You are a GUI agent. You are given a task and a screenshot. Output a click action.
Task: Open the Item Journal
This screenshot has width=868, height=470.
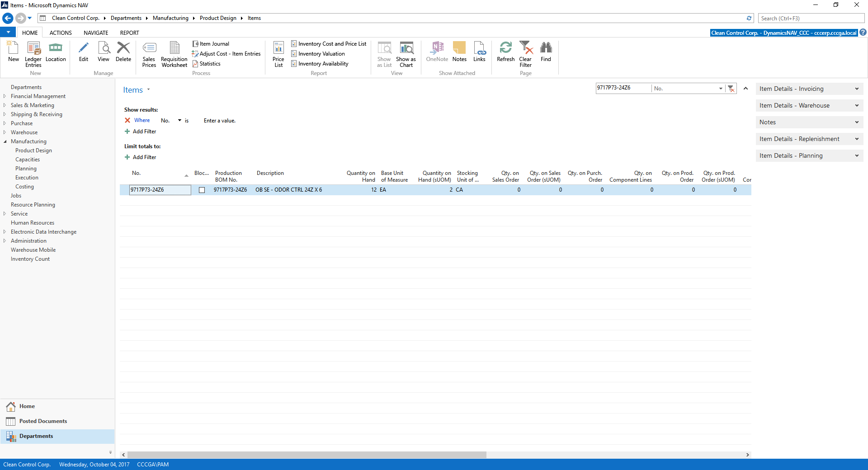click(x=211, y=44)
